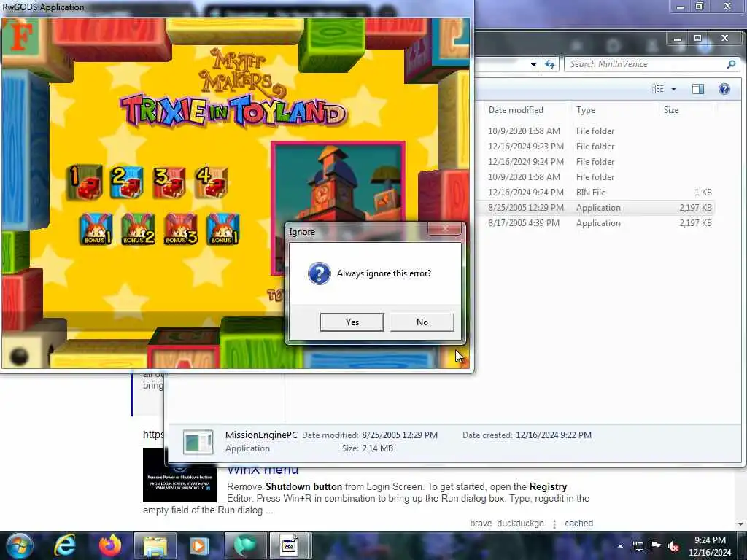Open Explorer help icon
Viewport: 747px width, 560px height.
click(724, 88)
